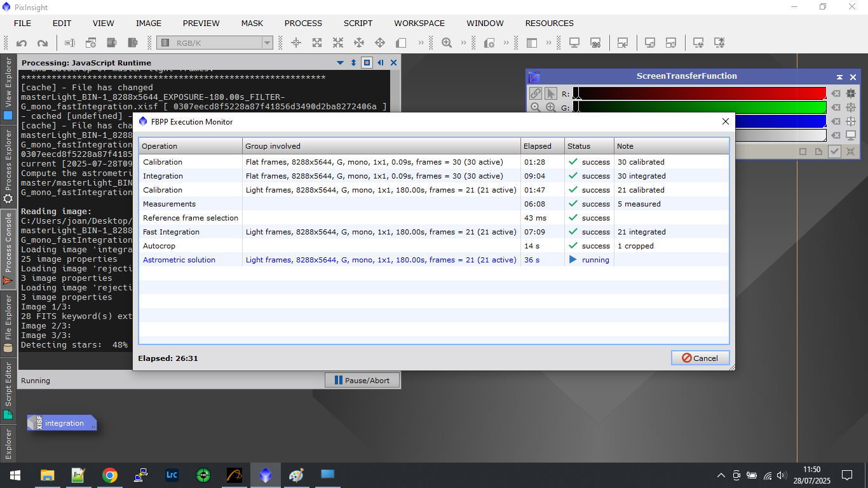Click the magnifier Zoom In toolbar icon

447,43
